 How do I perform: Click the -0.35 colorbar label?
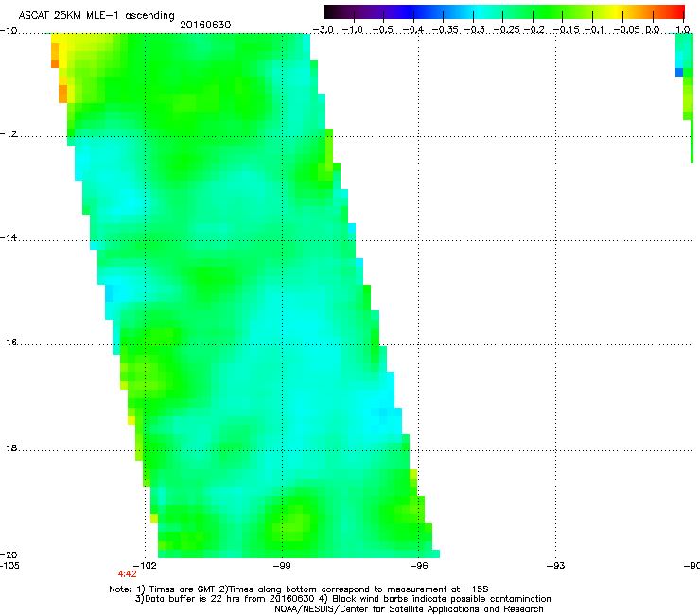click(446, 30)
